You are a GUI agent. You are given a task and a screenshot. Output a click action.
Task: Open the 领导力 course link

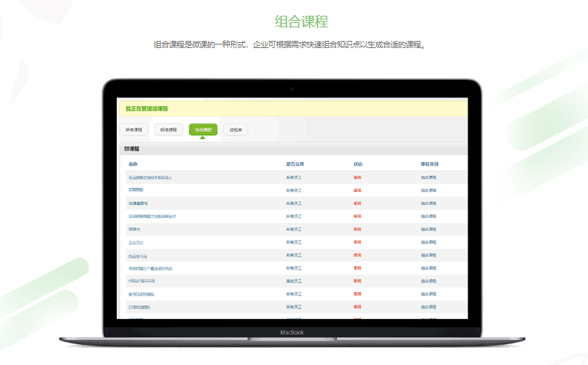[134, 229]
